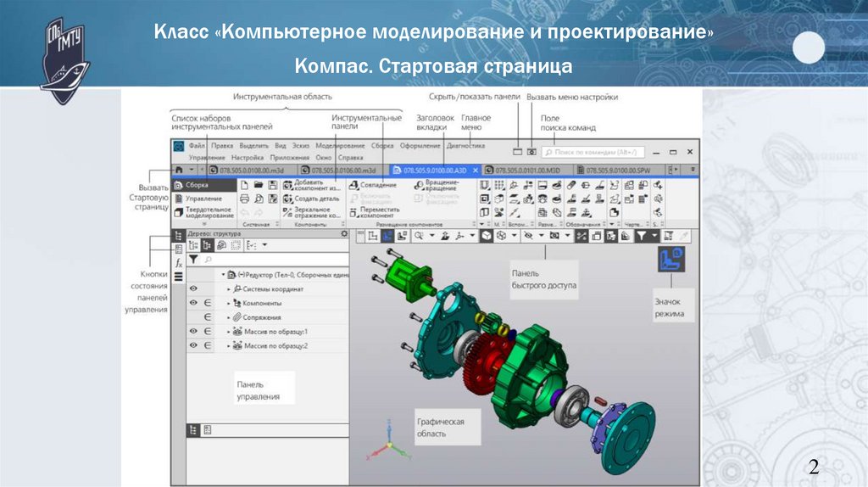The height and width of the screenshot is (487, 868).
Task: Open the Файл menu
Action: pos(197,146)
